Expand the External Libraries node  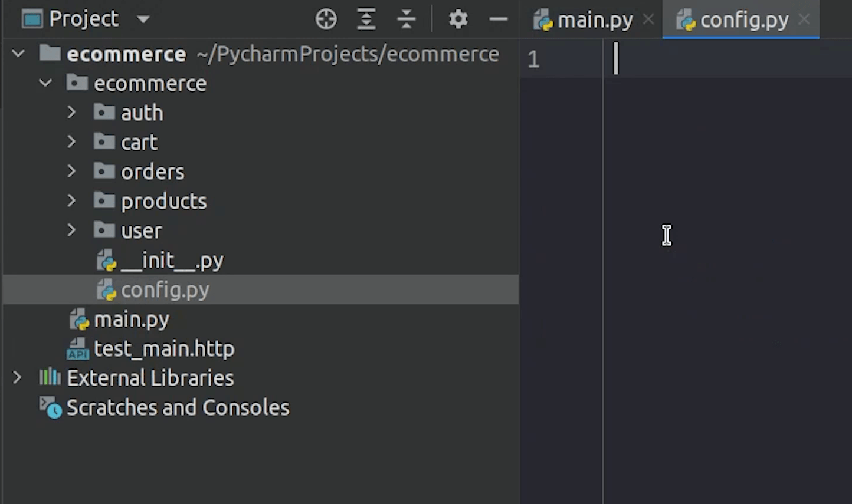coord(17,377)
